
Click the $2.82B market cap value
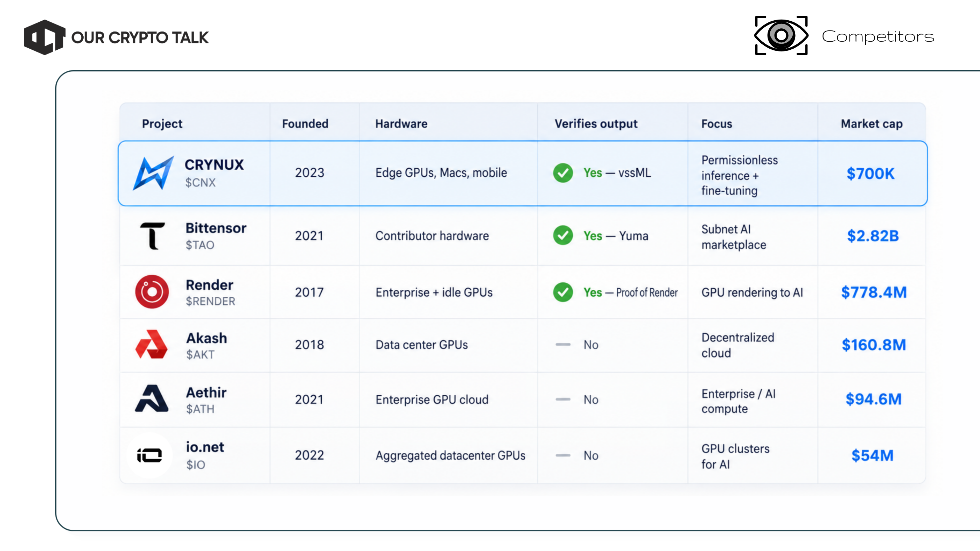pos(873,236)
